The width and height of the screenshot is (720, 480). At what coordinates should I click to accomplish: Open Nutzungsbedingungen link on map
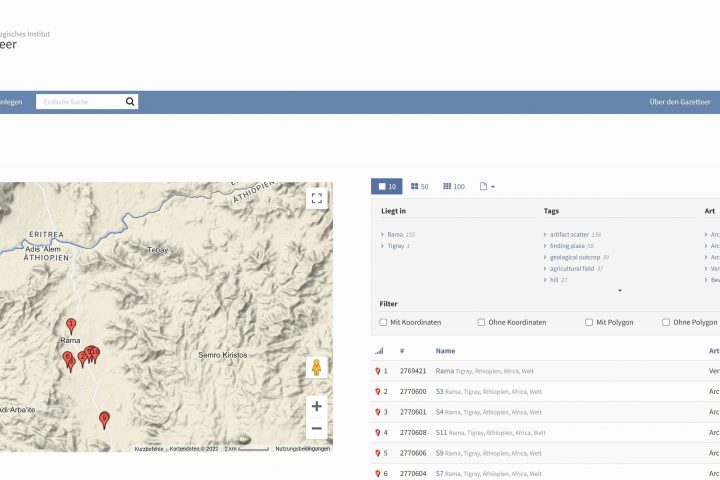tap(303, 449)
